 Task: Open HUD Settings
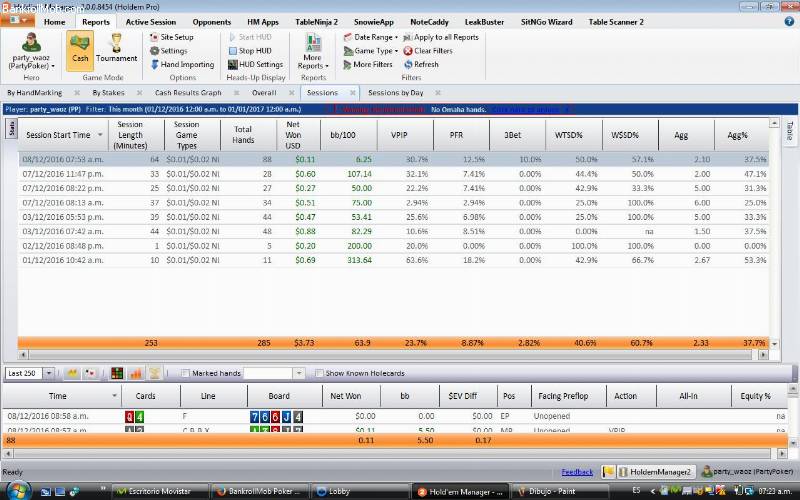click(x=255, y=64)
